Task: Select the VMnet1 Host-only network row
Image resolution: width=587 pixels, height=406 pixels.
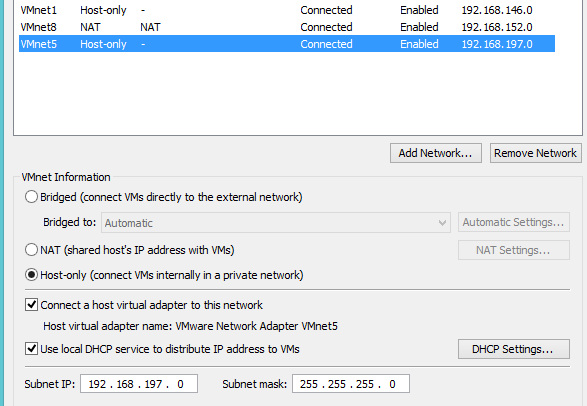Action: [287, 10]
